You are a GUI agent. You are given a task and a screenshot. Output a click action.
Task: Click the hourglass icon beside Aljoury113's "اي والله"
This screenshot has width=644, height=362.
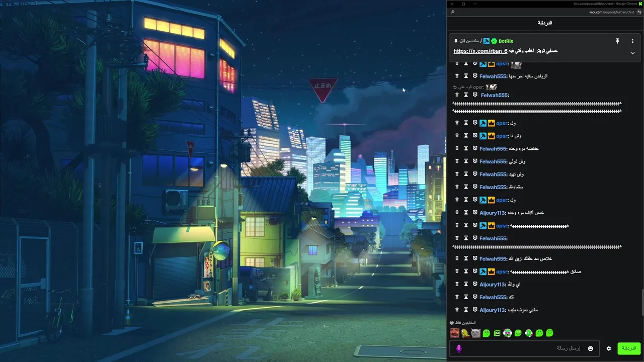[x=466, y=285]
